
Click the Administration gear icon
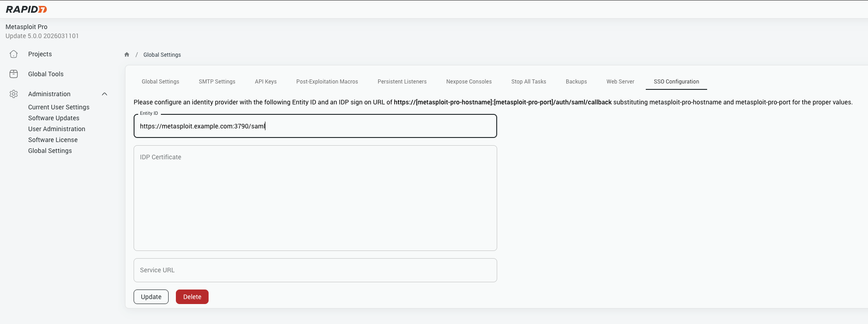click(14, 94)
